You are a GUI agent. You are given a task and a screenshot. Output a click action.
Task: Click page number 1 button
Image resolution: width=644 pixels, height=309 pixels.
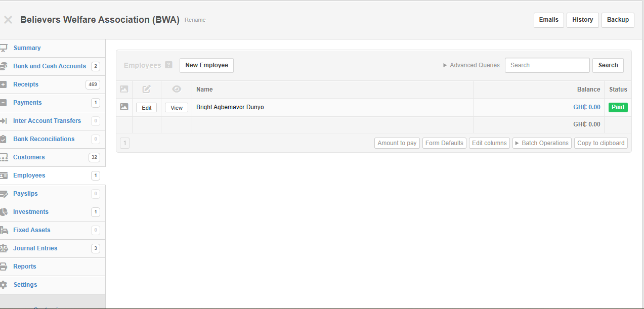(124, 143)
